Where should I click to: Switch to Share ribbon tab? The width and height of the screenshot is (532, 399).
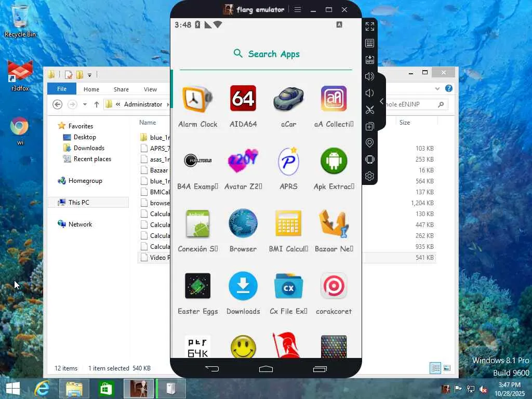121,89
